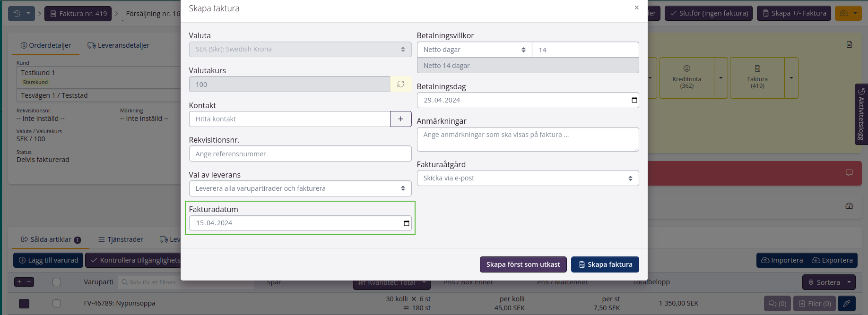Switch to the Leveransdetaljer tab
The width and height of the screenshot is (868, 315).
coord(118,45)
